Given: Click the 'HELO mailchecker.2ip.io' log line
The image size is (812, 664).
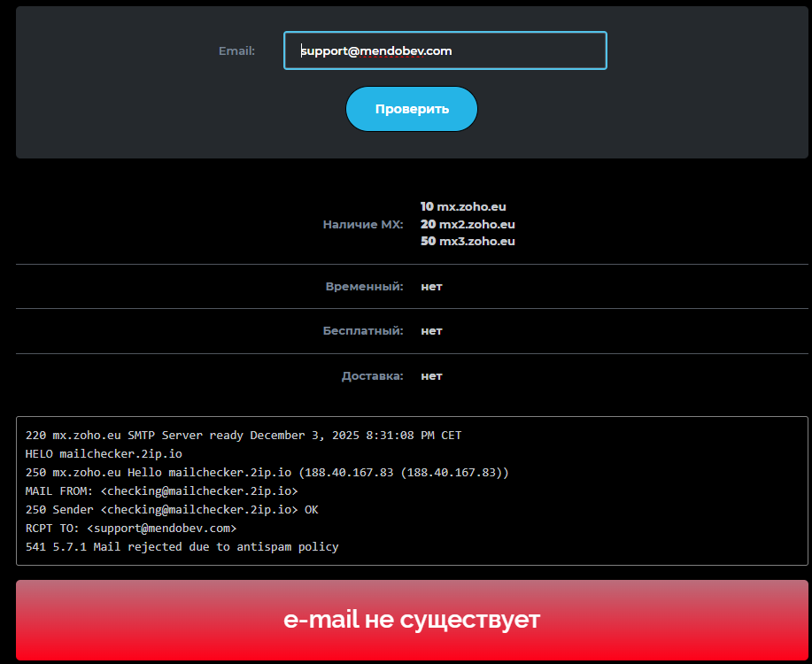Looking at the screenshot, I should [104, 454].
